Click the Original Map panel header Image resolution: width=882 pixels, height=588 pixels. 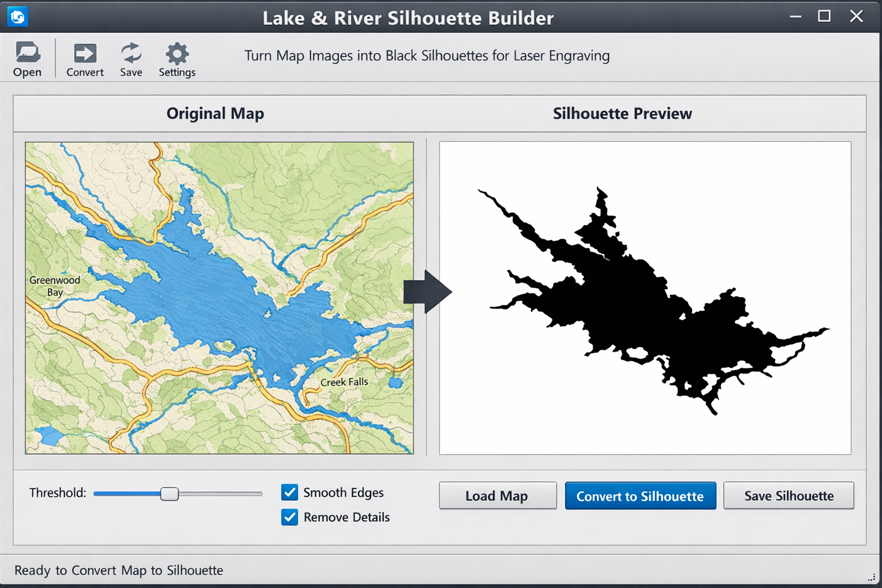pos(215,113)
